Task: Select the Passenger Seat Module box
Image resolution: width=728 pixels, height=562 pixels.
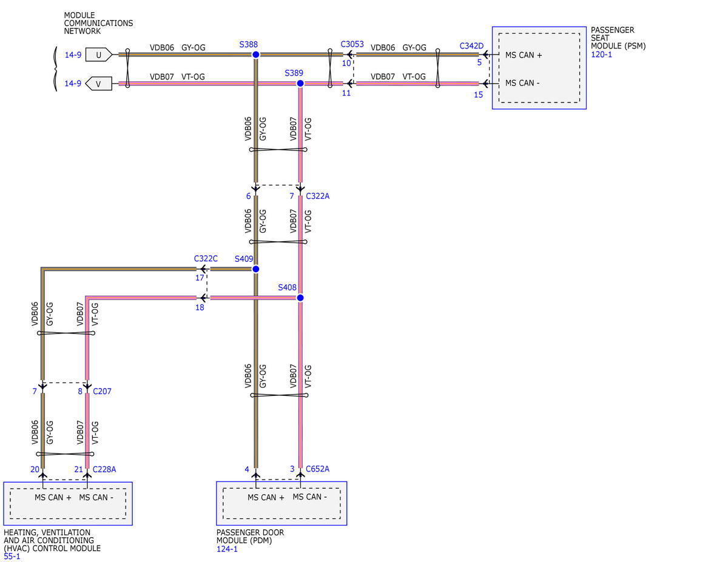Action: tap(539, 68)
